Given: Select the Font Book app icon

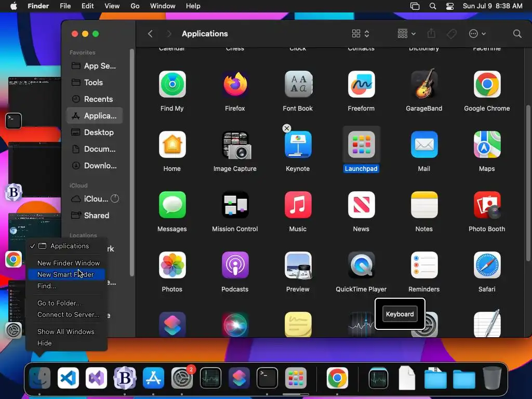Looking at the screenshot, I should 298,84.
